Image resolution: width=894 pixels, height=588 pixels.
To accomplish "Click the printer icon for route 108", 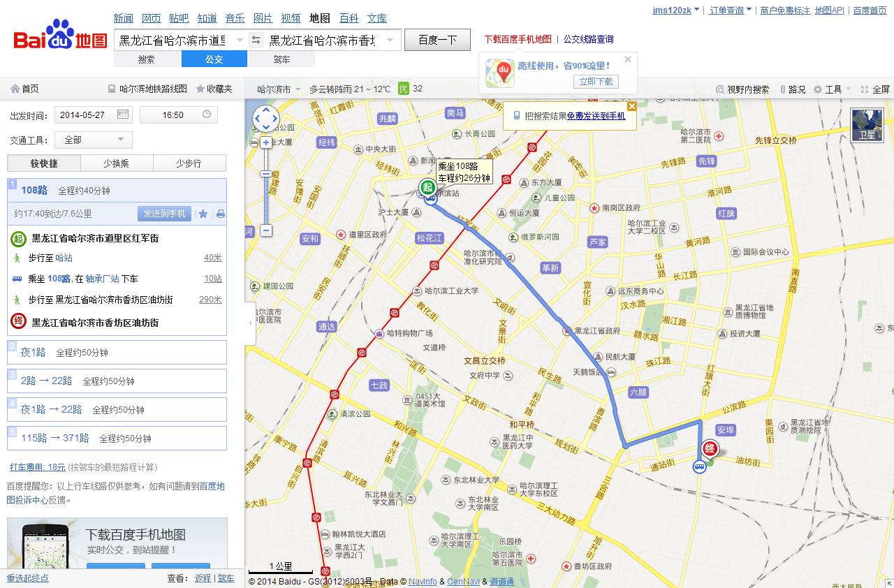I will pyautogui.click(x=221, y=214).
